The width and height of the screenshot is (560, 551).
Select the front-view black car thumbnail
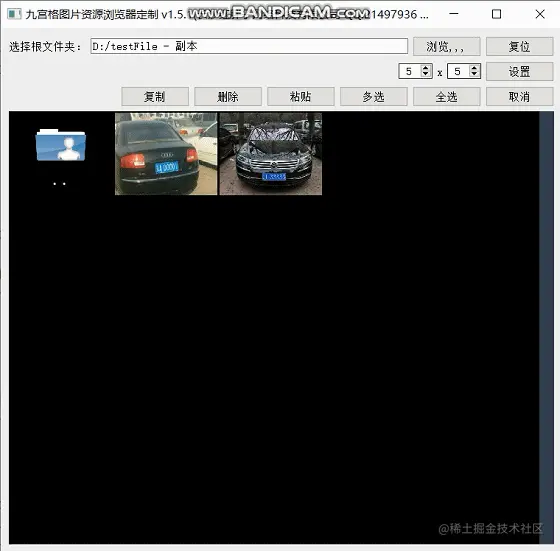(271, 154)
